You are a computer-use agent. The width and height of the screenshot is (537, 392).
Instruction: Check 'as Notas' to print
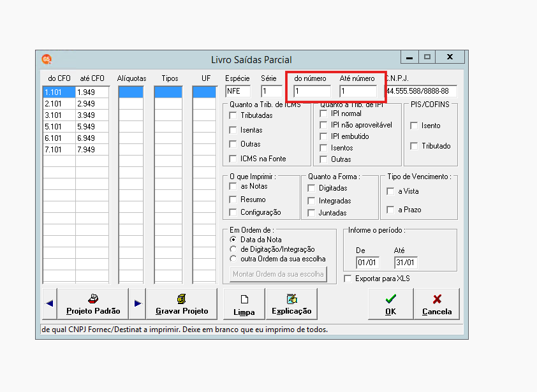pyautogui.click(x=233, y=186)
